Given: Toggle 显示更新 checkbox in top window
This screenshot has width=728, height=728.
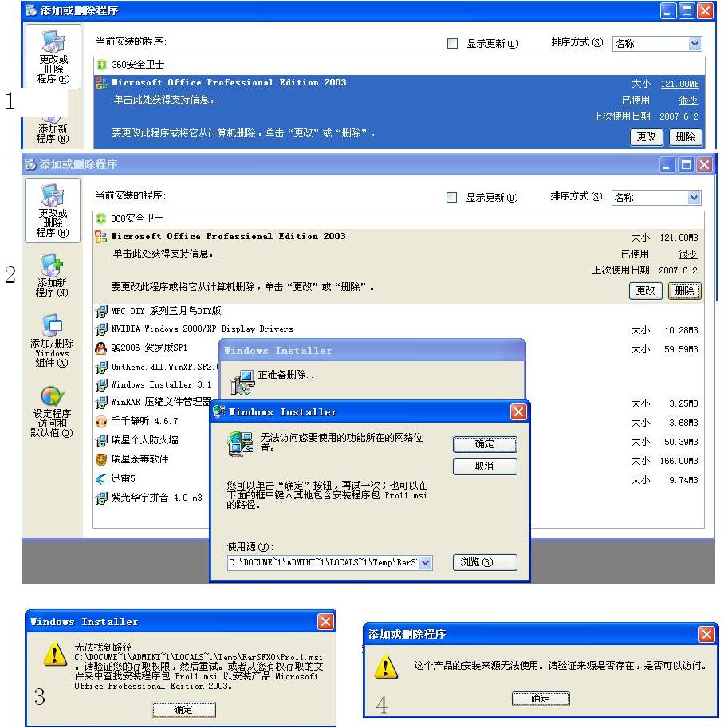Looking at the screenshot, I should (452, 44).
